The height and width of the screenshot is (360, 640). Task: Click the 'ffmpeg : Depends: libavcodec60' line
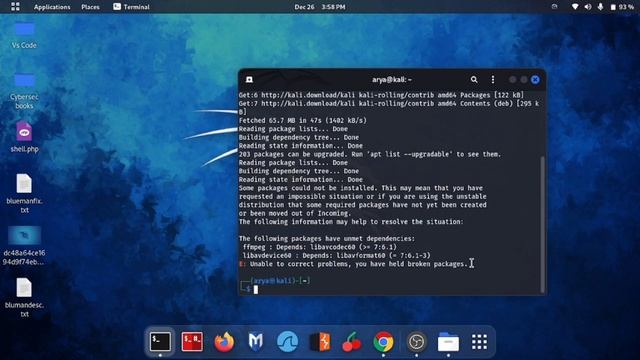(320, 247)
